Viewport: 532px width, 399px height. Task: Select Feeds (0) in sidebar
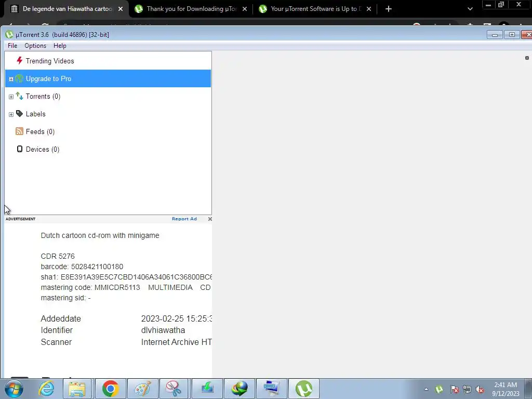108,131
